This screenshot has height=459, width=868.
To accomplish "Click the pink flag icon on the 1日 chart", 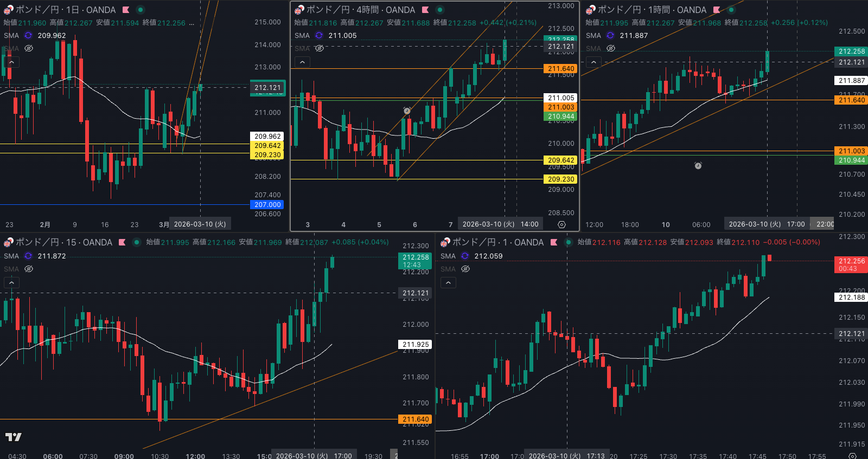I will [x=126, y=10].
